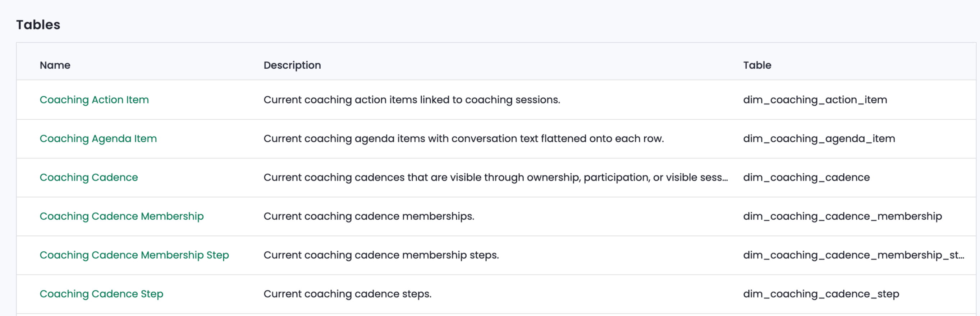Open Coaching Cadence Membership Step link
The width and height of the screenshot is (980, 316).
point(134,255)
